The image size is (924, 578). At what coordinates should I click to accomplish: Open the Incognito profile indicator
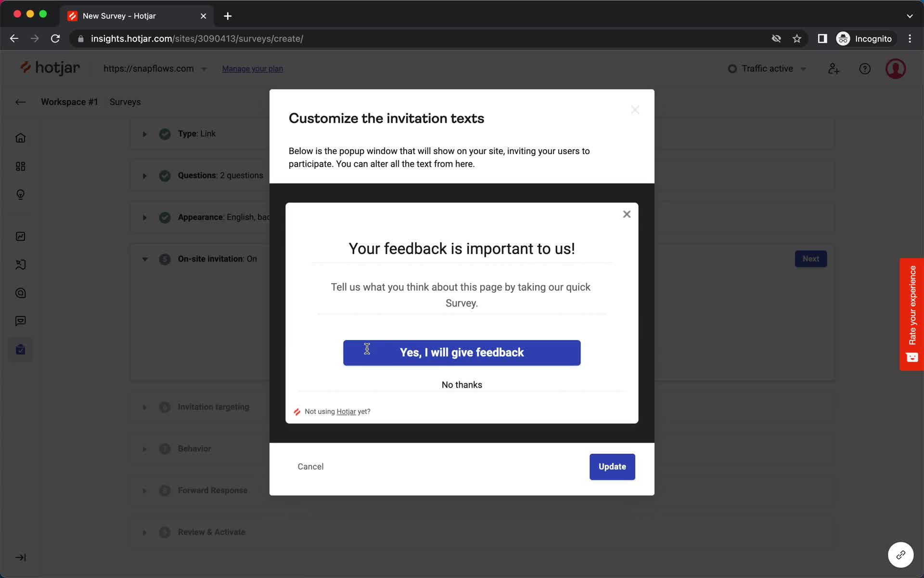coord(865,39)
